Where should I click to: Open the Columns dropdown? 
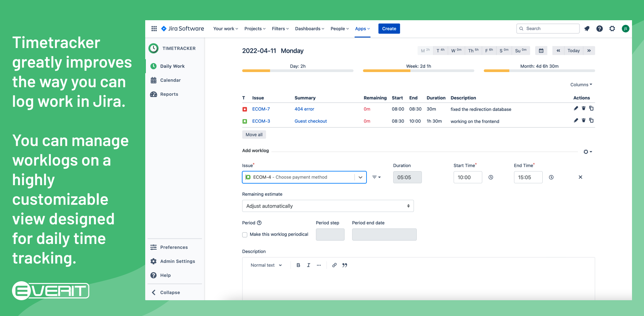click(x=581, y=85)
